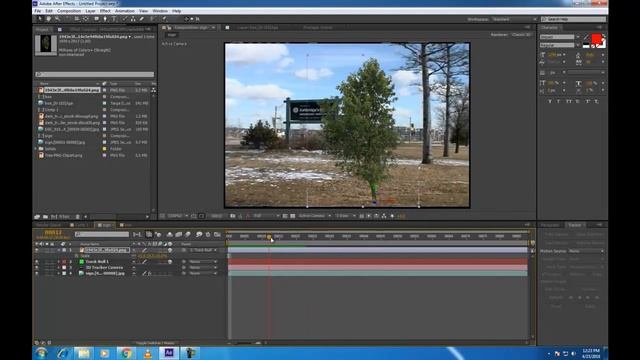This screenshot has width=640, height=360.
Task: Click Toggle Switches / Modes button
Action: pos(155,343)
